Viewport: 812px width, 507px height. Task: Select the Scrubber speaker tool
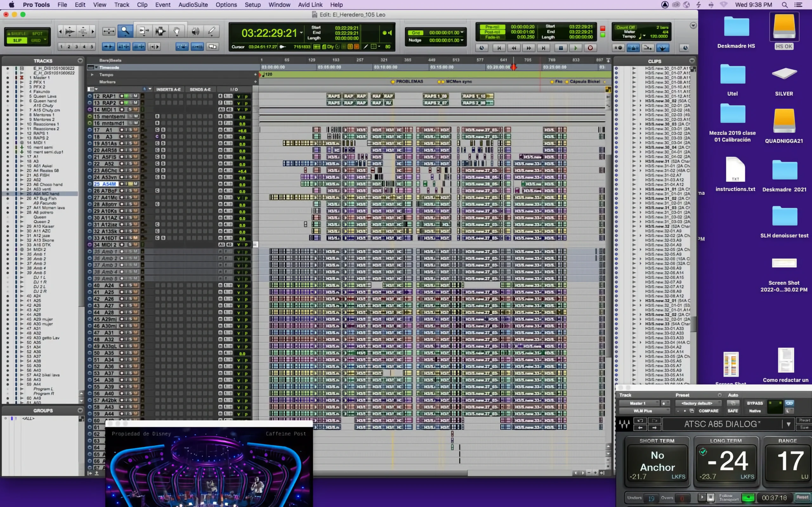point(195,31)
